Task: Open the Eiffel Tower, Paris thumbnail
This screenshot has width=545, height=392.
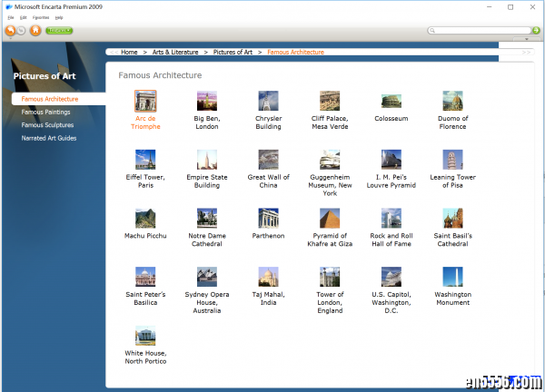Action: point(145,160)
